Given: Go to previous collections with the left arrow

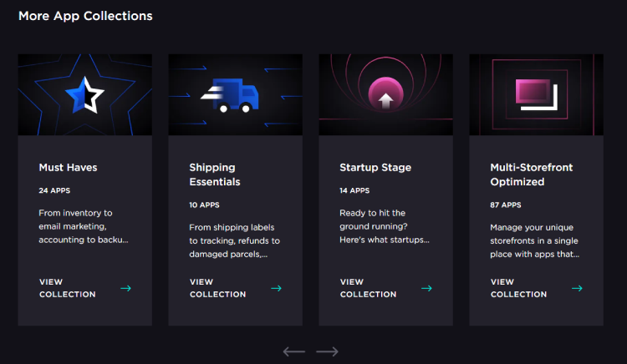Looking at the screenshot, I should [x=294, y=351].
